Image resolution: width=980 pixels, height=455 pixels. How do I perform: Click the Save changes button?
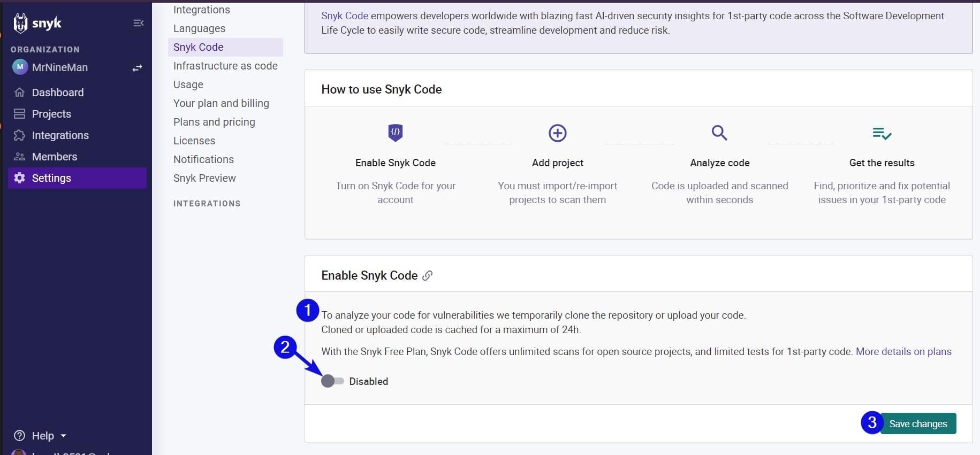(918, 424)
